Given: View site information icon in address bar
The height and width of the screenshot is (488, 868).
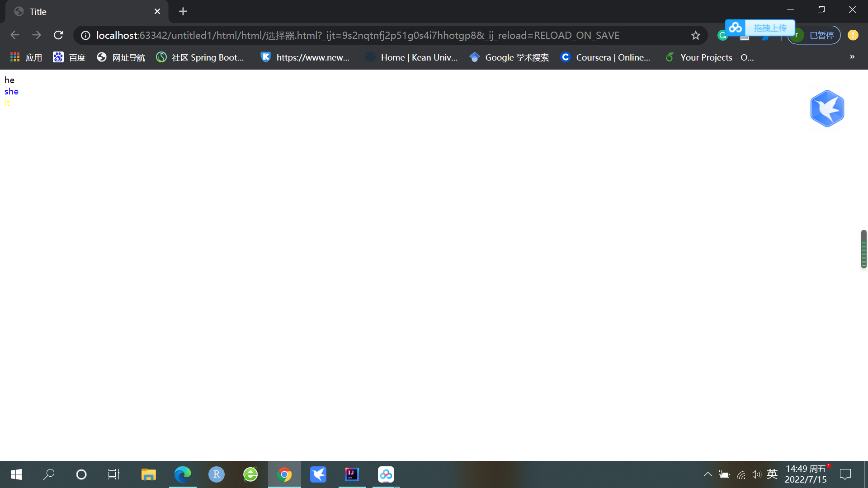Looking at the screenshot, I should [x=85, y=35].
